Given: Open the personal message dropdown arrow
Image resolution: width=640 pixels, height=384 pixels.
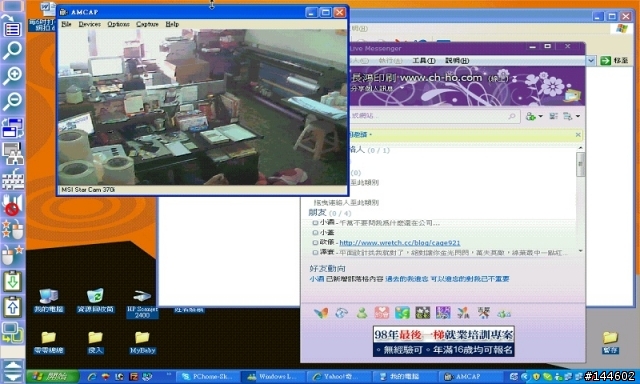Looking at the screenshot, I should (x=402, y=88).
